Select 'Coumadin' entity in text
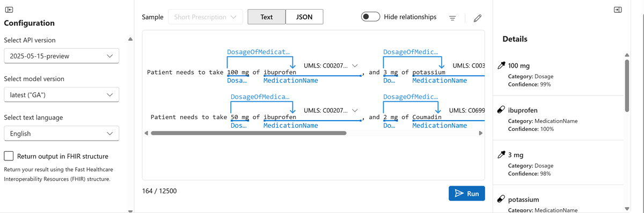The height and width of the screenshot is (213, 644). 427,117
